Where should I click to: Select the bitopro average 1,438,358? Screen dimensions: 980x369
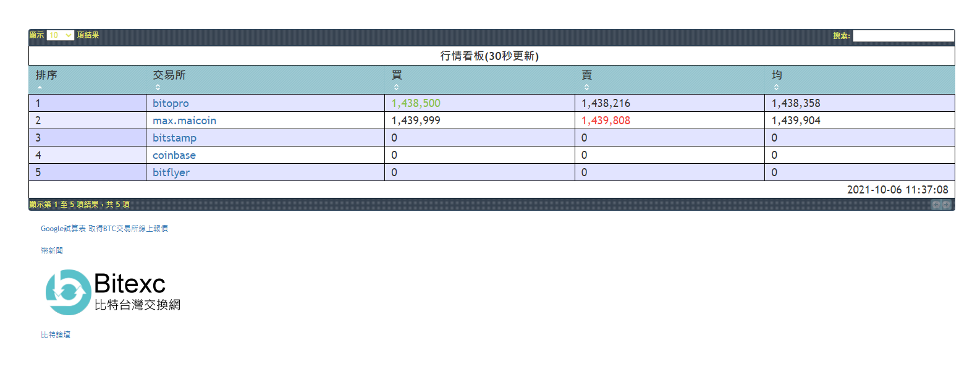click(796, 103)
